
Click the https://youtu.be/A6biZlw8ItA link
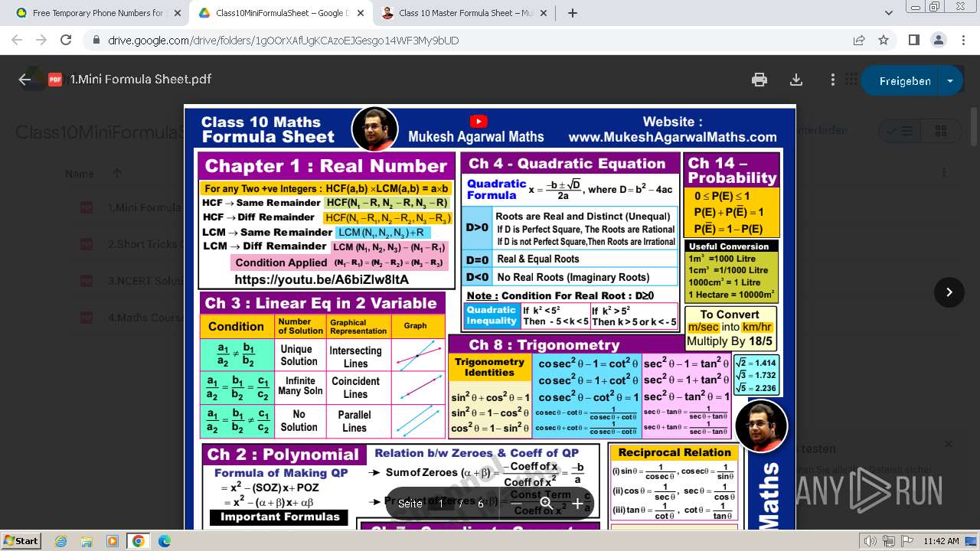[322, 280]
